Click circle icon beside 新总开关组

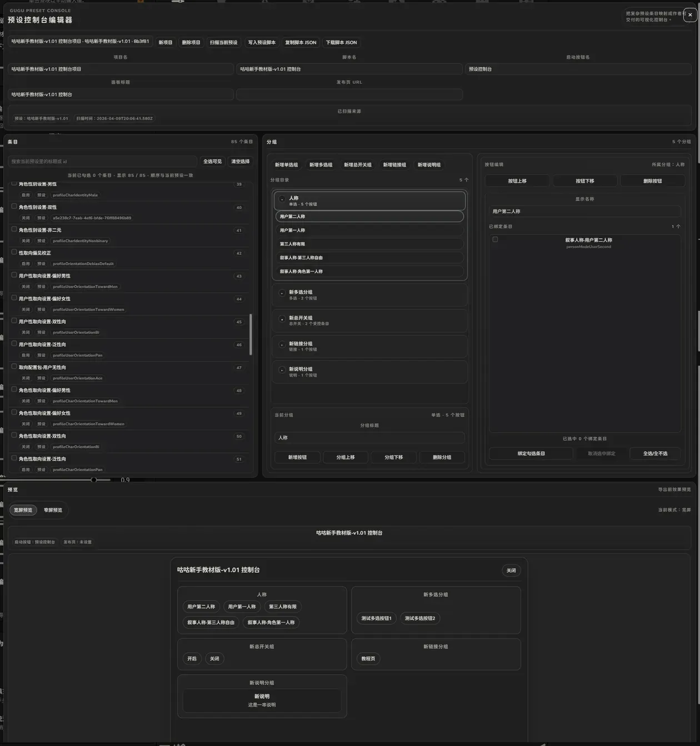[282, 319]
